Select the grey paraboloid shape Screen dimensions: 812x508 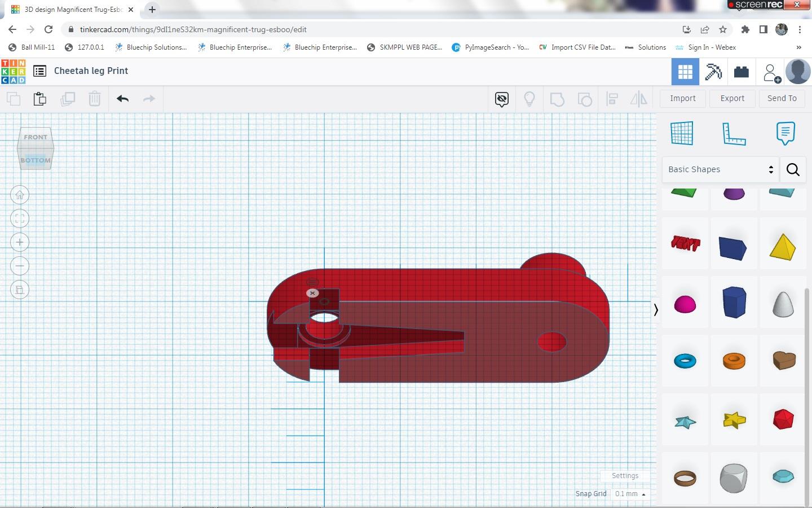[783, 303]
